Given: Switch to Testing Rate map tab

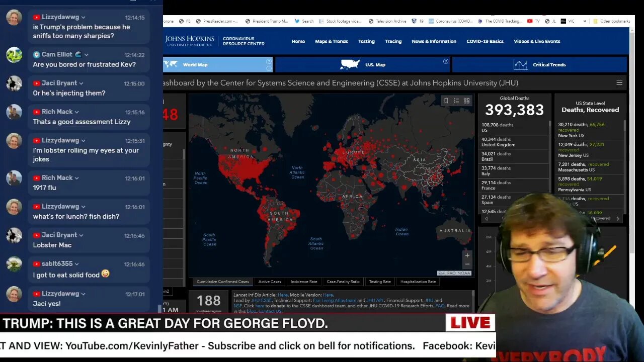Looking at the screenshot, I should click(380, 282).
